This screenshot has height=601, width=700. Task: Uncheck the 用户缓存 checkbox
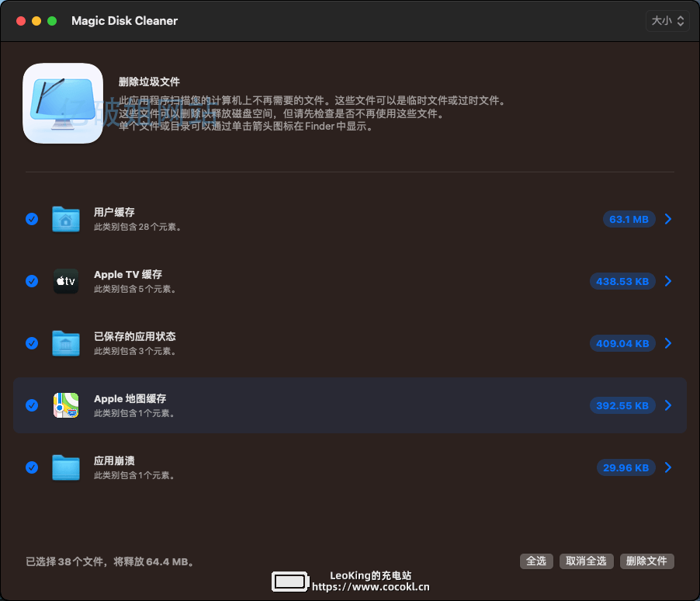click(x=32, y=219)
